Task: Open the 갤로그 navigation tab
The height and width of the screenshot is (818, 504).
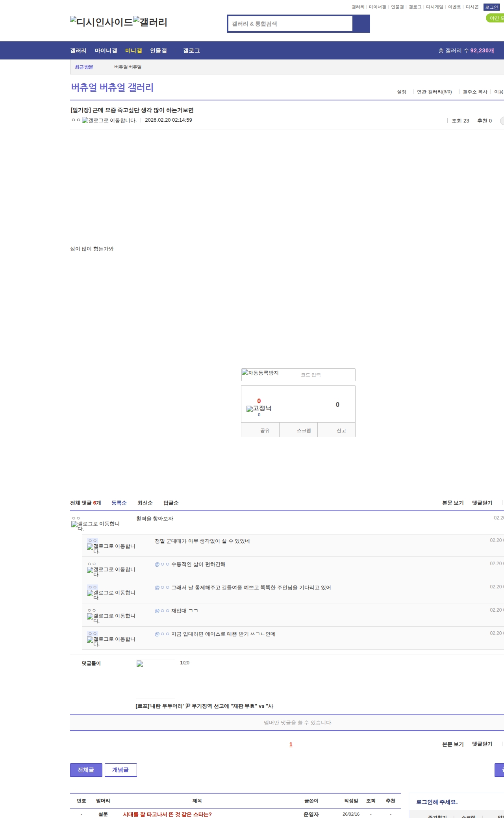Action: tap(191, 51)
